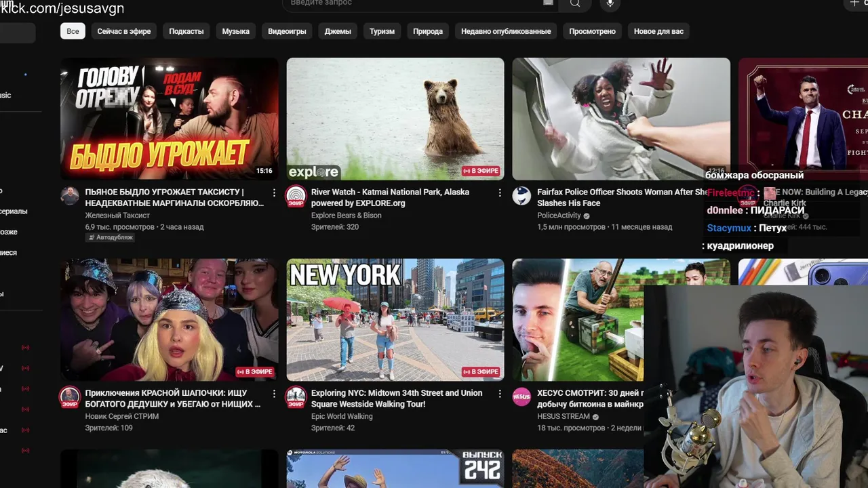The image size is (868, 488).
Task: Open options menu for ПЬЯНОЕ БЫДЛО video
Action: coord(274,193)
